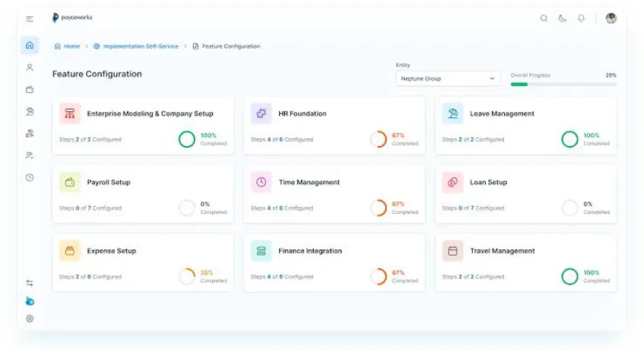Click the Payroll Setup wallet icon
This screenshot has height=350, width=644.
coord(70,182)
